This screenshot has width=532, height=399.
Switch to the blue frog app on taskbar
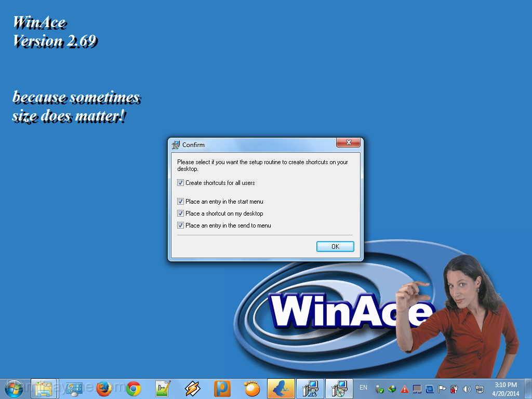tap(281, 389)
